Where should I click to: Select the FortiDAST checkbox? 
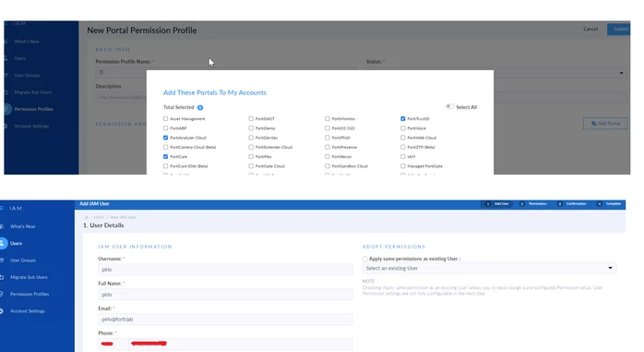pyautogui.click(x=251, y=119)
